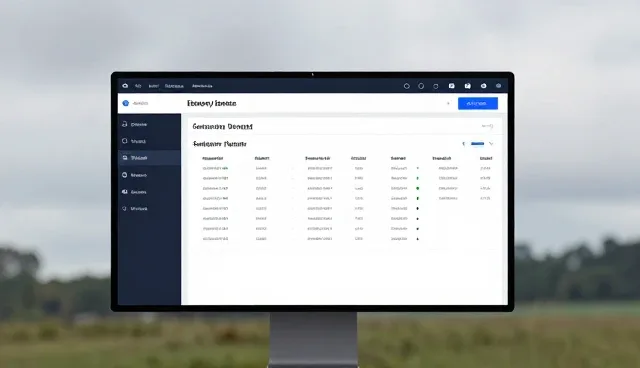640x368 pixels.
Task: Click the small grey link in the first card header
Action: pos(487,126)
